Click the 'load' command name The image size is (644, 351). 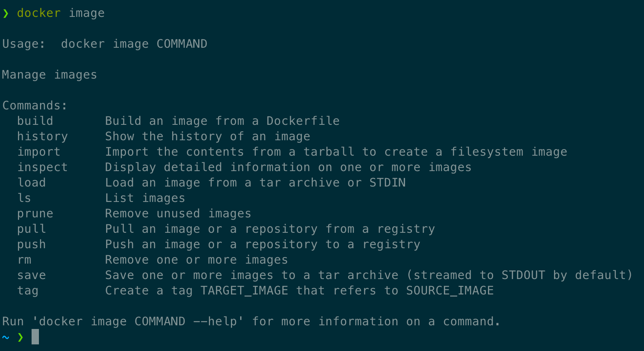pyautogui.click(x=32, y=182)
